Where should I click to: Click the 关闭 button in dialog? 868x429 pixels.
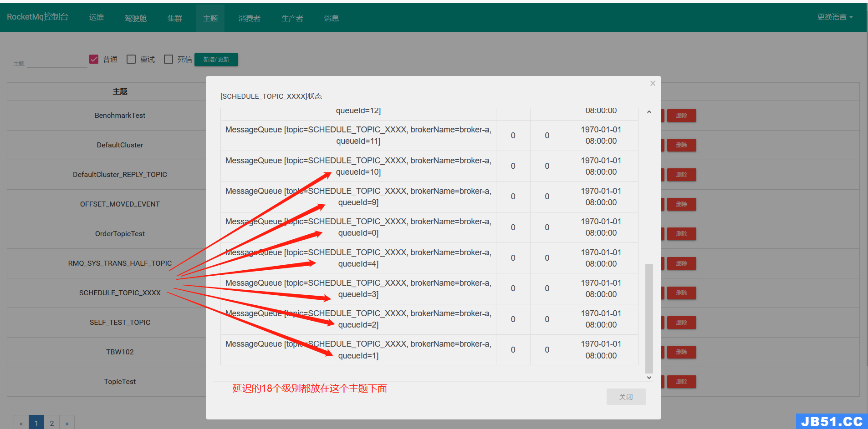(x=626, y=397)
